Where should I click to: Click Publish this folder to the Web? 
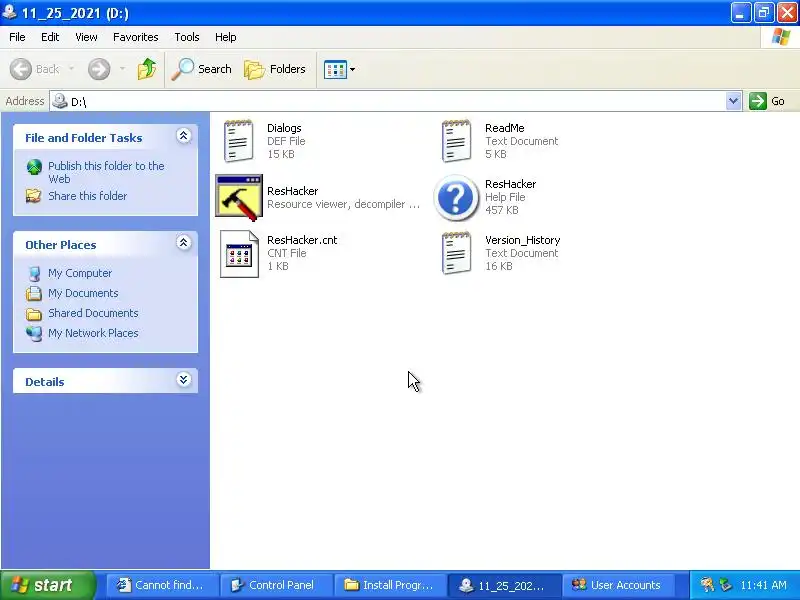106,172
